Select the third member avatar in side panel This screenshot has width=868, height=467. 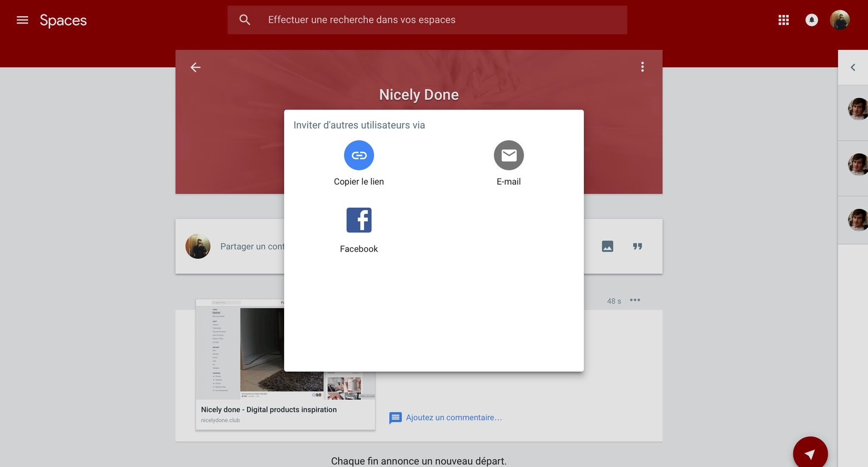(x=858, y=220)
